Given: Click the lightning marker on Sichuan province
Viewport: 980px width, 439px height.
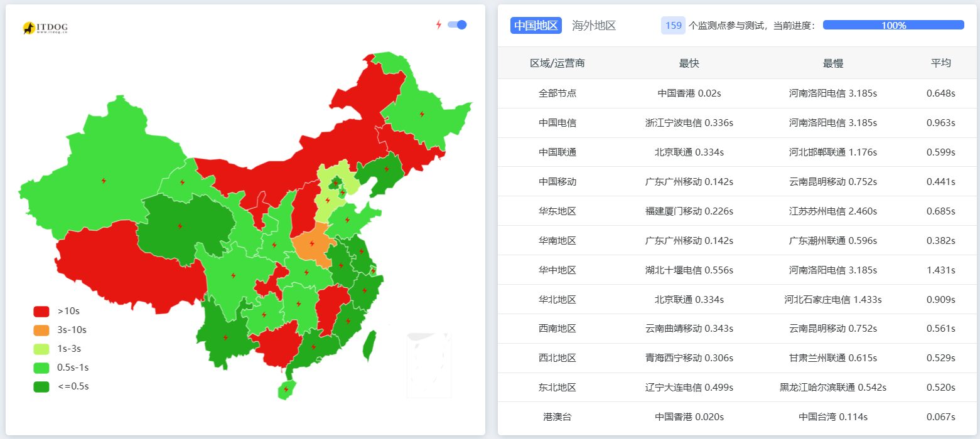Looking at the screenshot, I should click(234, 275).
